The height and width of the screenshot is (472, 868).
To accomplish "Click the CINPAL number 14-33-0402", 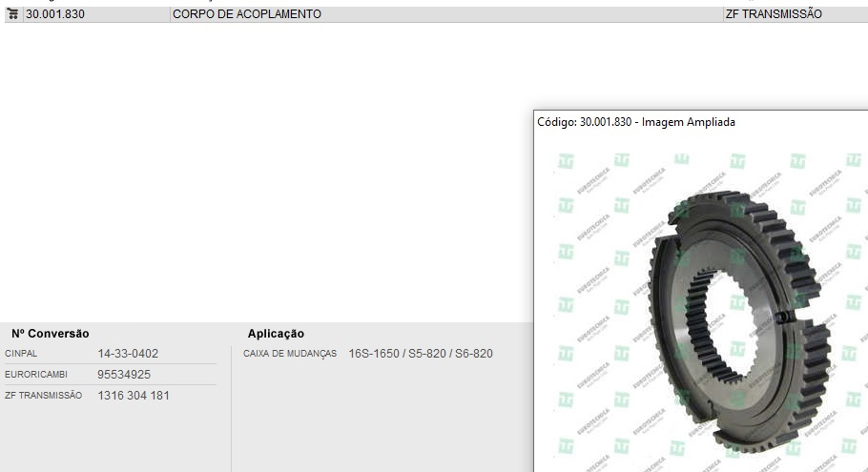I will (x=128, y=354).
